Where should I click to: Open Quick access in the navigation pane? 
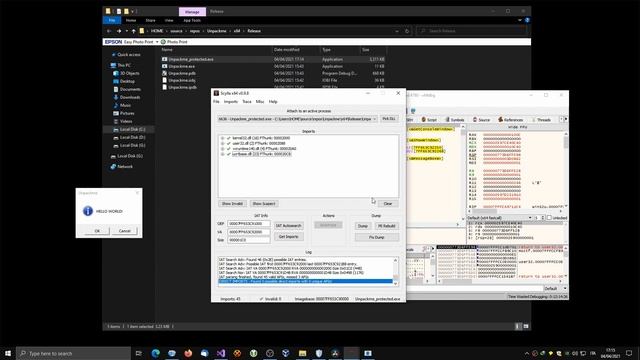tap(129, 55)
